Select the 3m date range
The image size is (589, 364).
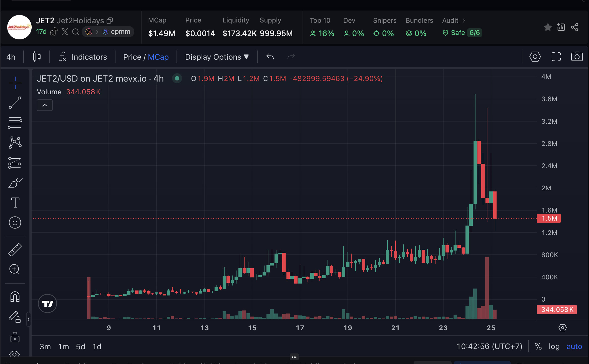[45, 347]
